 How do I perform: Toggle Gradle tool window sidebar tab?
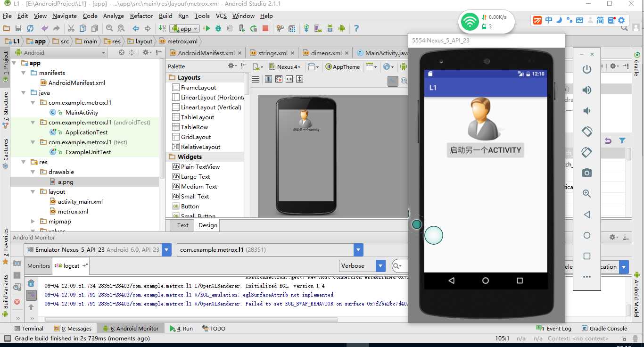pos(636,64)
